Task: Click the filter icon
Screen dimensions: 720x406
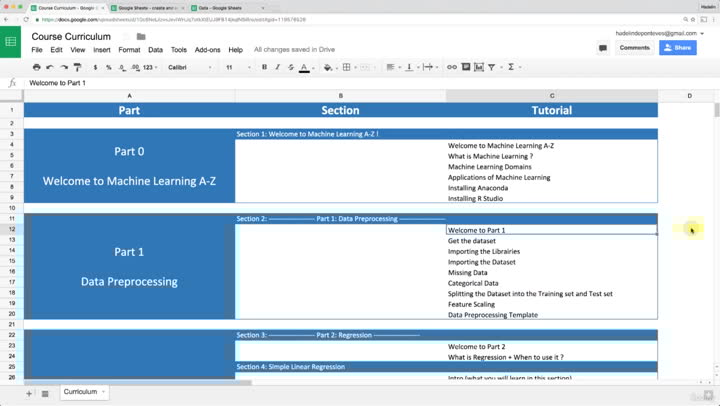Action: point(491,67)
